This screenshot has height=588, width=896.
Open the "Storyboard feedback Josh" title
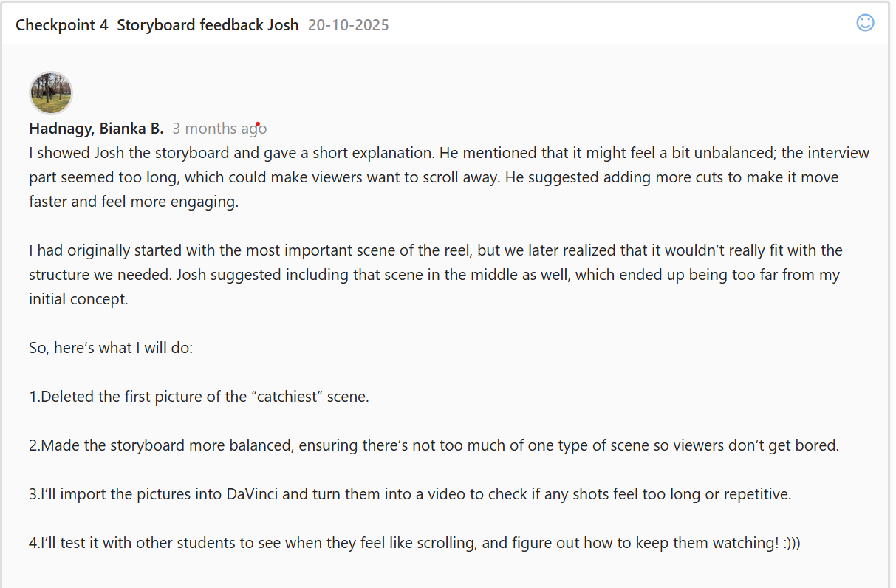tap(208, 25)
